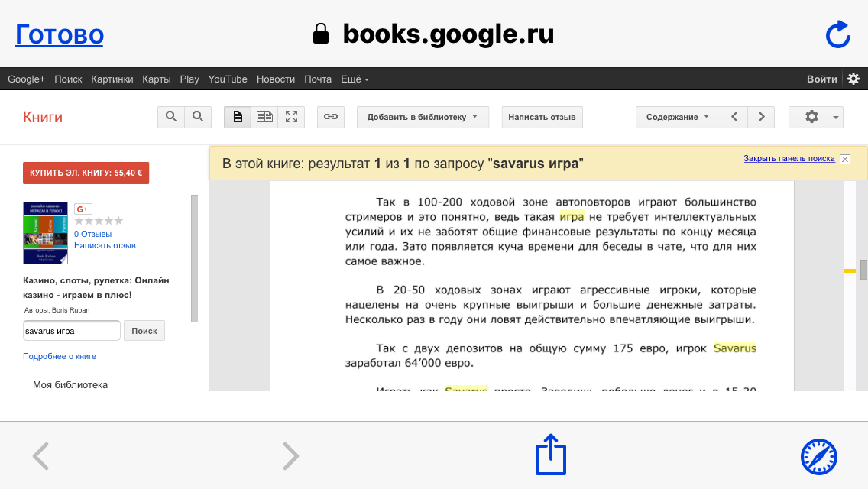
Task: Click the sidebar scrollbar
Action: coord(194,258)
